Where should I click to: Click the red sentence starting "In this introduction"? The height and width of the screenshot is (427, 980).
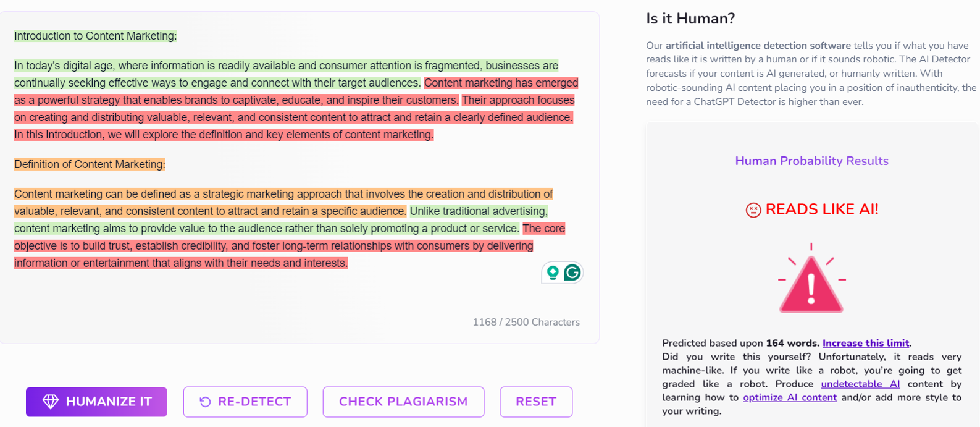click(224, 135)
